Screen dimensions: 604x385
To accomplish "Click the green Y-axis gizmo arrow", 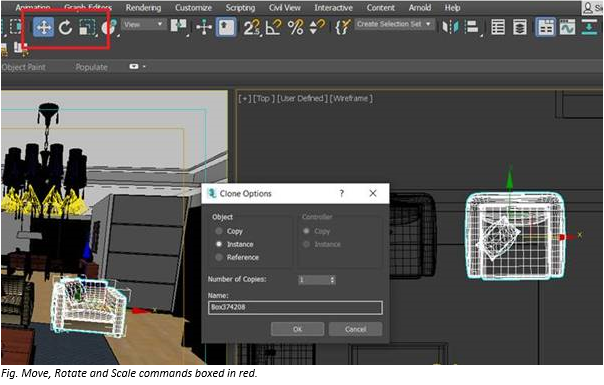I will tap(510, 180).
